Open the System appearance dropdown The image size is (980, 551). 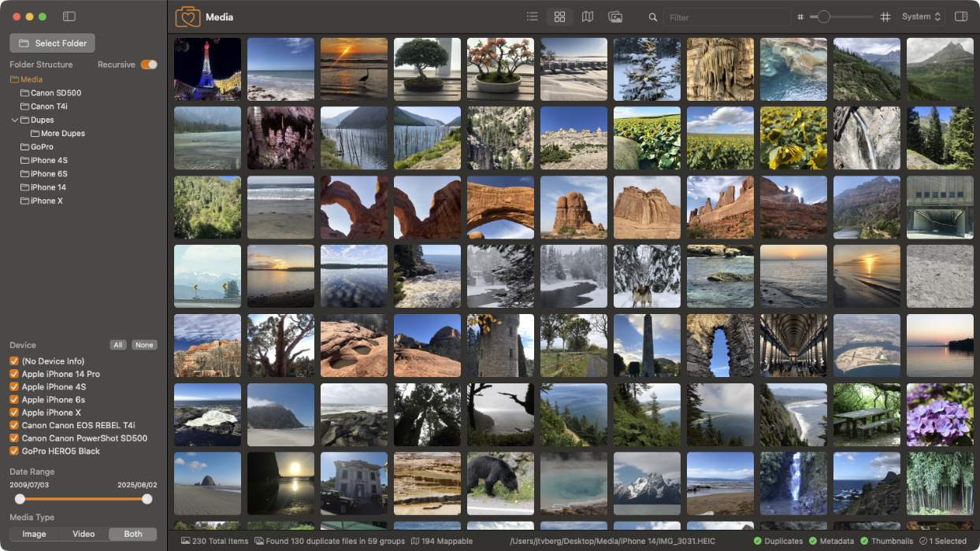coord(921,16)
